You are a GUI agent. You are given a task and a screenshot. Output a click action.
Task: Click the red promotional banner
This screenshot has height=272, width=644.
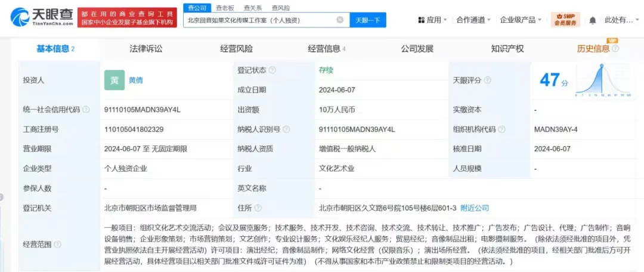(127, 17)
